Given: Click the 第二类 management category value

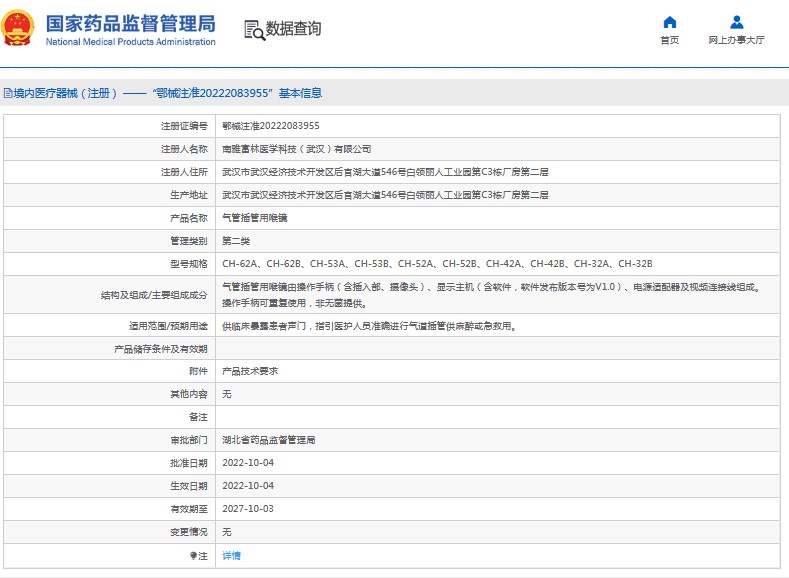Looking at the screenshot, I should click(x=236, y=241).
